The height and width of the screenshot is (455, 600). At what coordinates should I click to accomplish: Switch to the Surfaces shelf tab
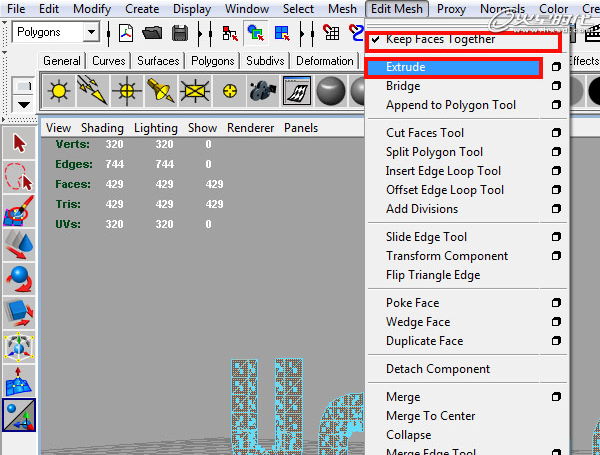(x=158, y=61)
